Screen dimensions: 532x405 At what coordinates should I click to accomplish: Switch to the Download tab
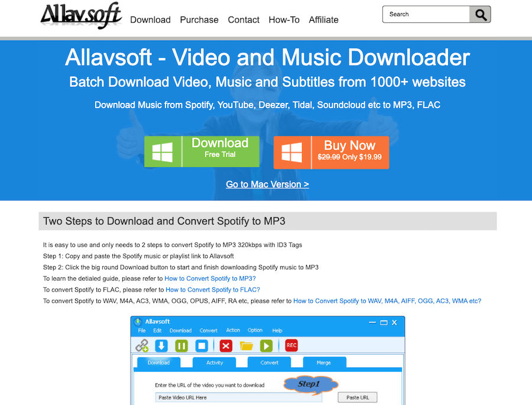[x=158, y=362]
